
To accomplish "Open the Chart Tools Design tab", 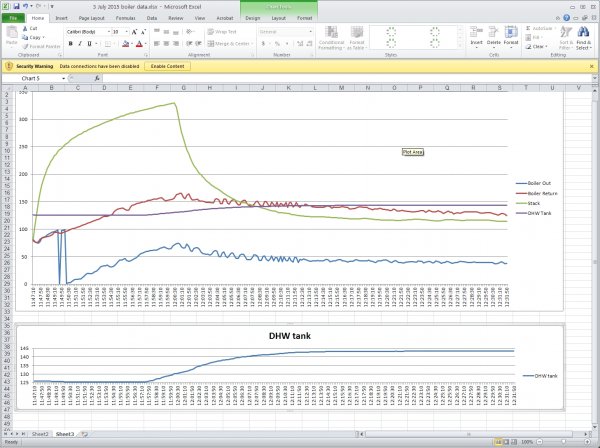I will tap(253, 18).
